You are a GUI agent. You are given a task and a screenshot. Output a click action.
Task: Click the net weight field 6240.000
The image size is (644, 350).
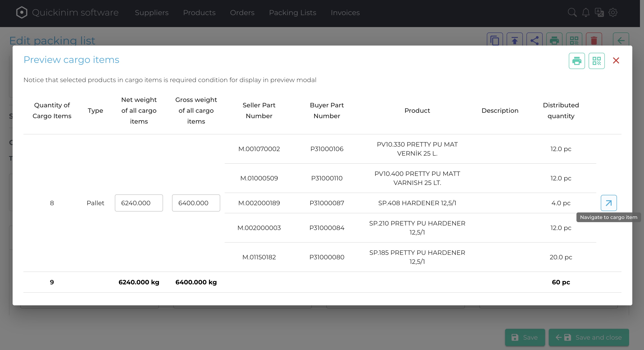click(x=139, y=203)
